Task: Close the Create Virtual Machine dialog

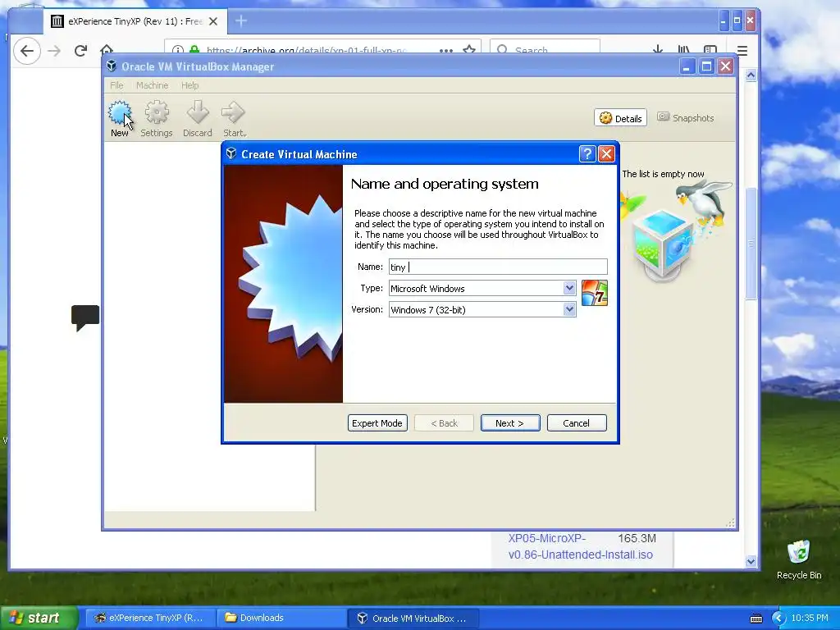Action: click(606, 154)
